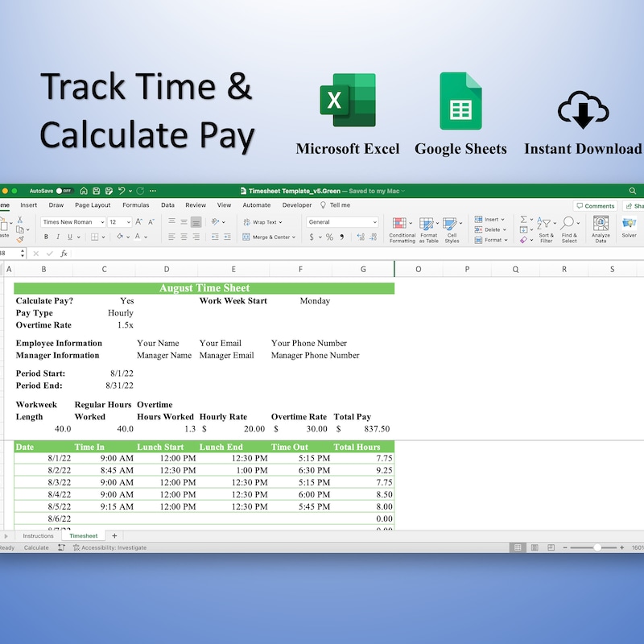Screen dimensions: 644x644
Task: Align text to the left
Action: (171, 237)
